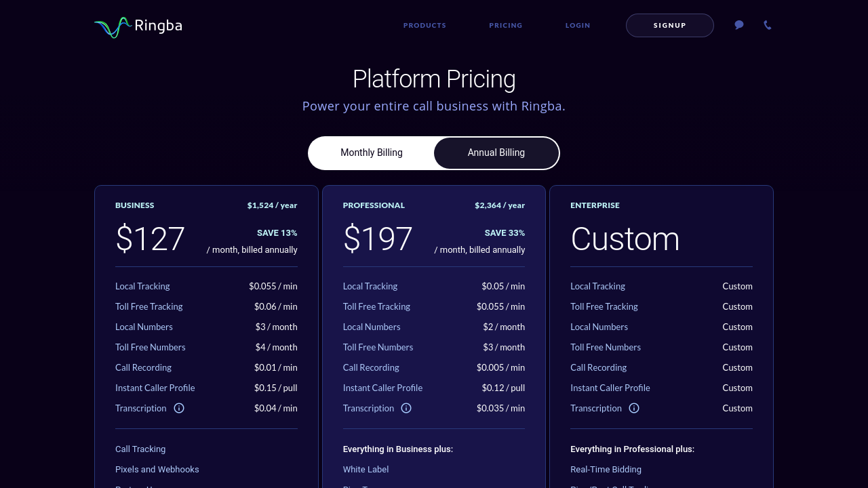Click Enterprise plan Transcription info icon

click(x=634, y=408)
